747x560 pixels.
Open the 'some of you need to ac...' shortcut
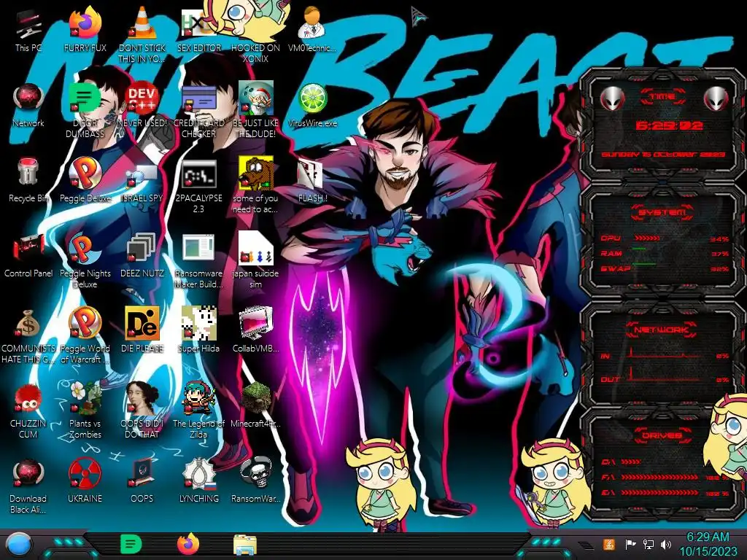(255, 184)
